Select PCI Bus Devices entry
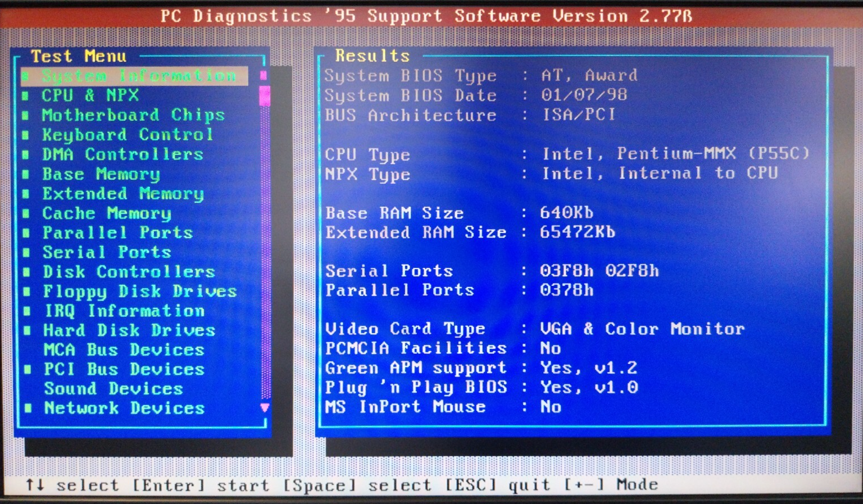 point(124,369)
